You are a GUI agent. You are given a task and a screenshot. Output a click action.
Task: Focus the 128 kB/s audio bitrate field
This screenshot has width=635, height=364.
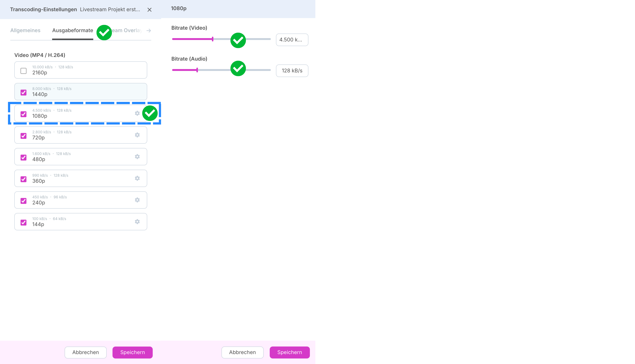292,71
